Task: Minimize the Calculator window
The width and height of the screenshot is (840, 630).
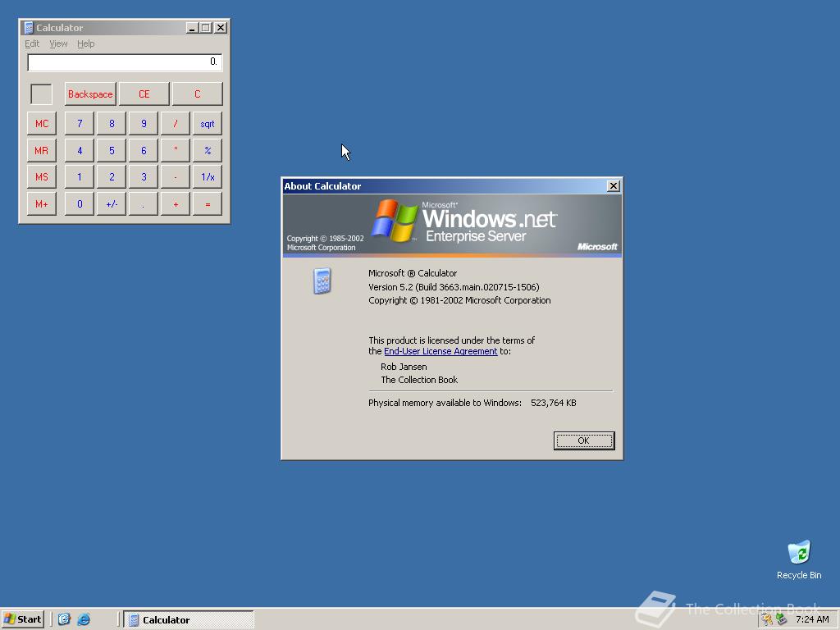Action: (192, 28)
